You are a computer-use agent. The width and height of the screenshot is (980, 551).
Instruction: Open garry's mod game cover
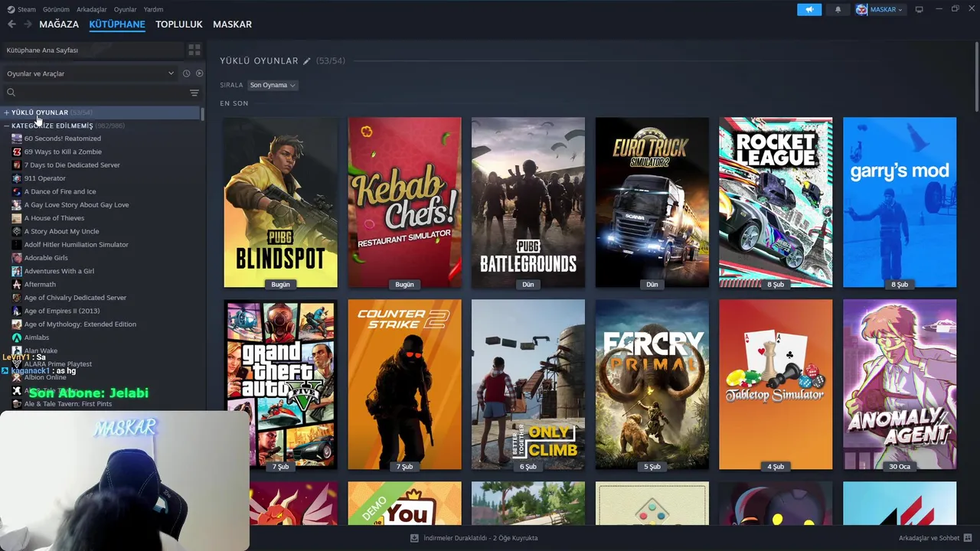(x=900, y=202)
